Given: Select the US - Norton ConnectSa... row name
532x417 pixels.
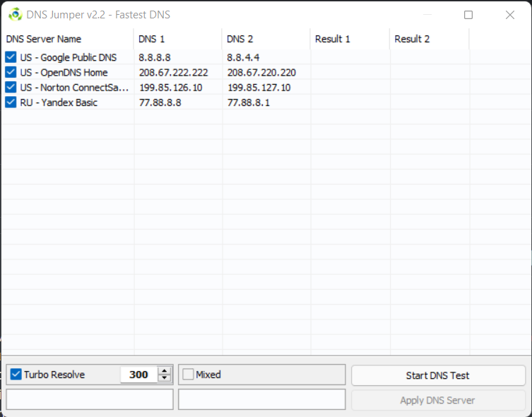Looking at the screenshot, I should (74, 88).
